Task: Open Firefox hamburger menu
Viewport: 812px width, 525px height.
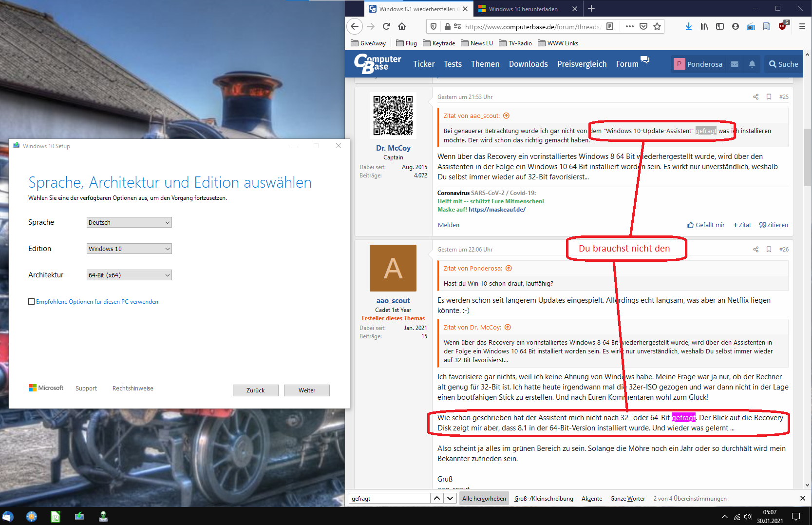Action: click(802, 26)
